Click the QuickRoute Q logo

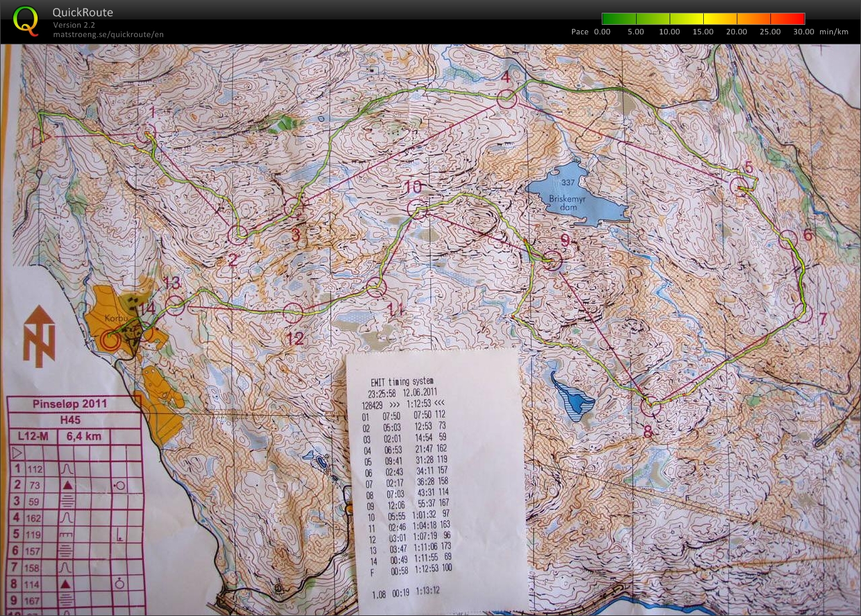point(26,21)
